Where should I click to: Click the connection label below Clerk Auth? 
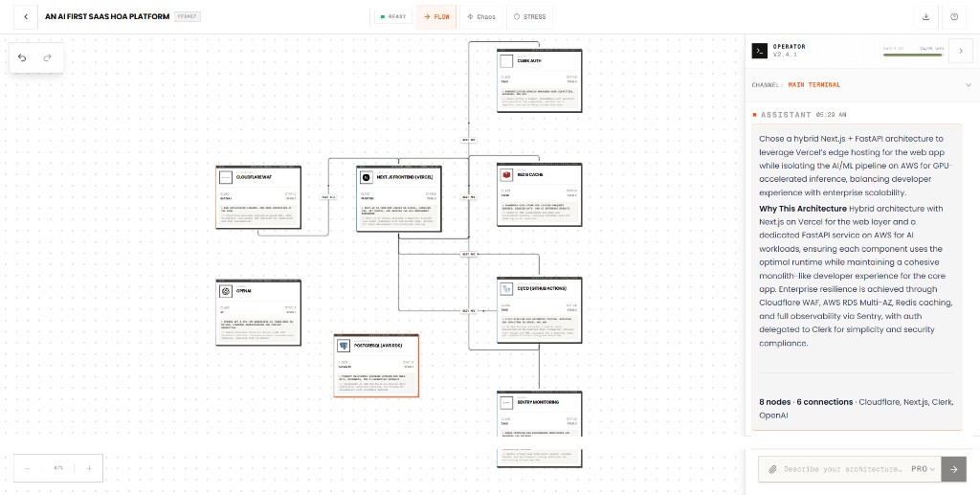tap(469, 140)
